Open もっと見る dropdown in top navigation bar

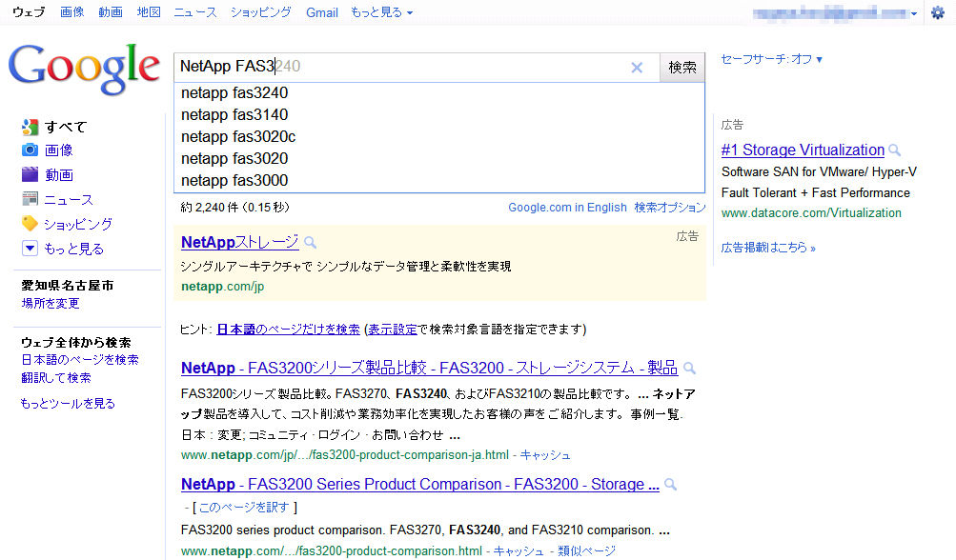(x=381, y=12)
